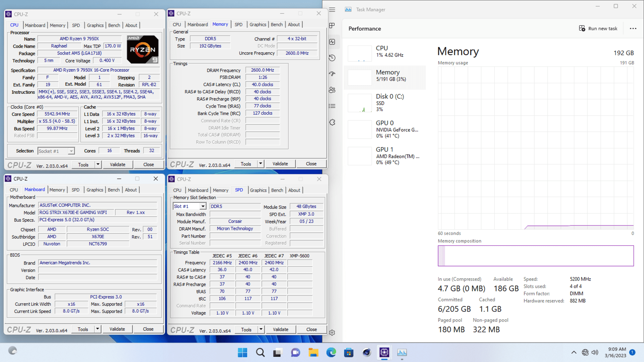Screen dimensions: 644x362
Task: Switch to SPD tab in bottom-right CPU-Z
Action: [x=239, y=190]
